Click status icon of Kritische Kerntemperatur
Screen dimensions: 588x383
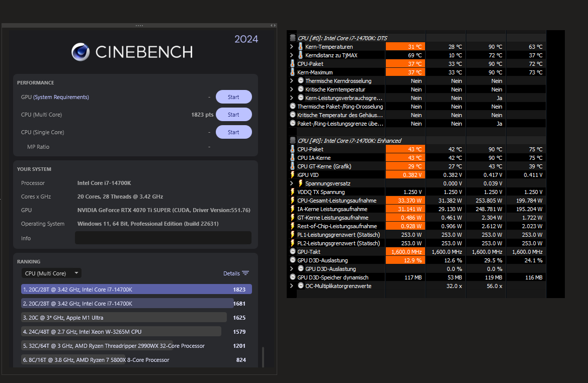300,89
